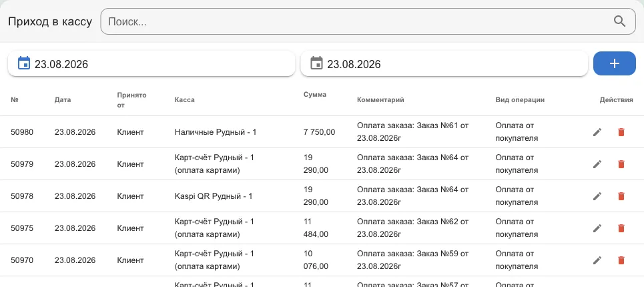
Task: Edit receipt 50975 with pencil icon
Action: tap(597, 228)
